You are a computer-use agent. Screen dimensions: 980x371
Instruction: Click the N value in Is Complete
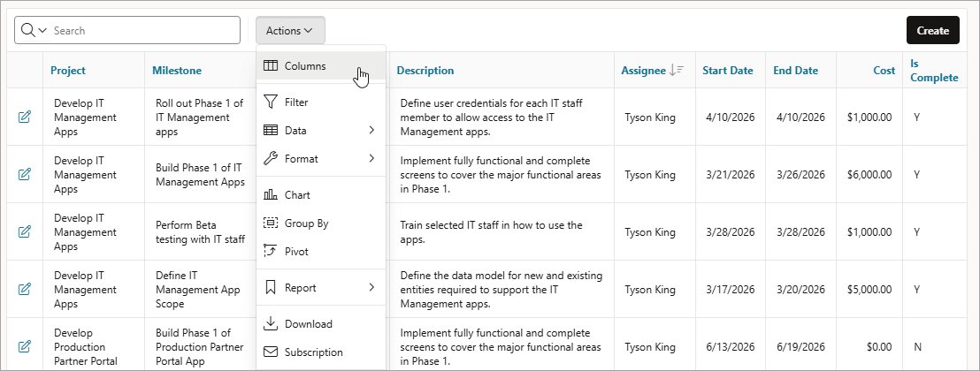[x=917, y=347]
